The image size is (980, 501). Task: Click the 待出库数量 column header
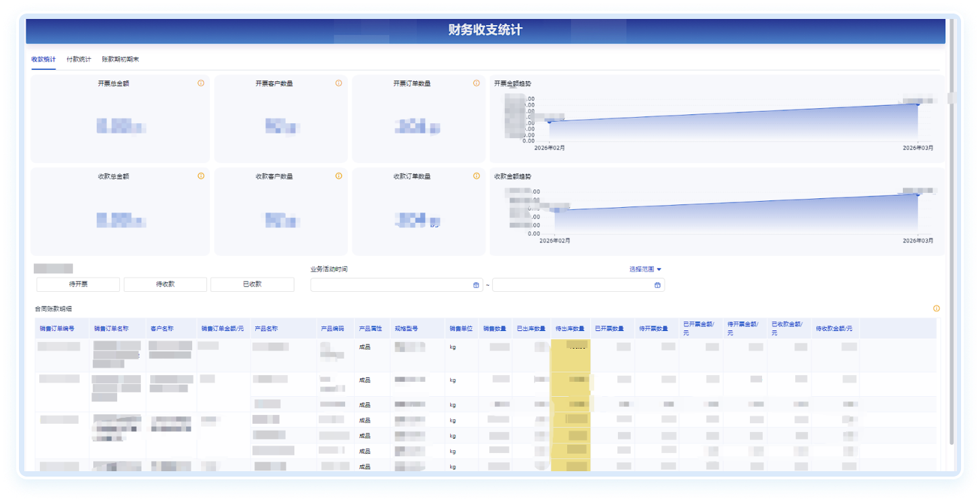570,329
